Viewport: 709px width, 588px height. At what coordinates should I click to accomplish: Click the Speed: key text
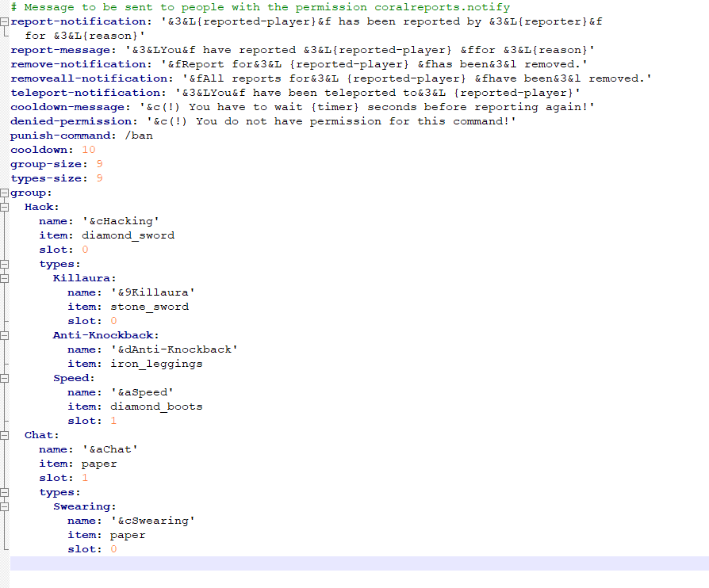(75, 378)
